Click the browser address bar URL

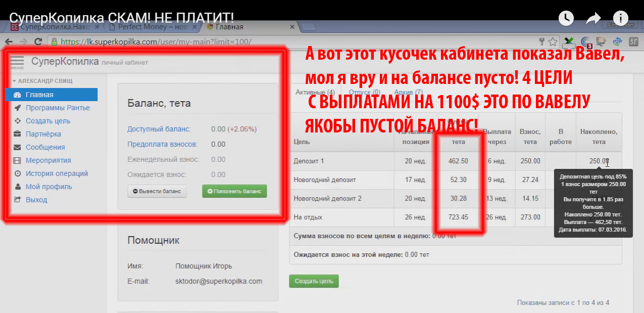coord(157,42)
